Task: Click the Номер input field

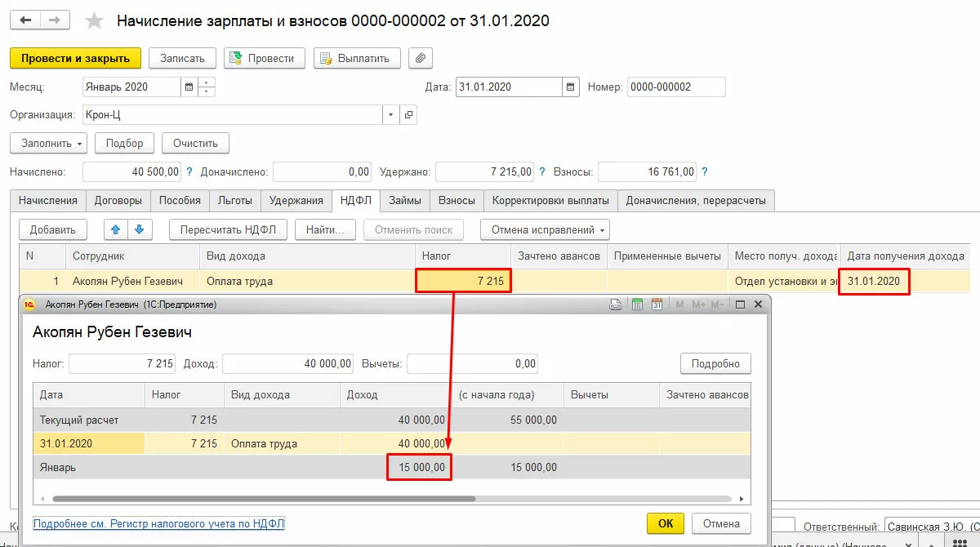Action: point(676,87)
